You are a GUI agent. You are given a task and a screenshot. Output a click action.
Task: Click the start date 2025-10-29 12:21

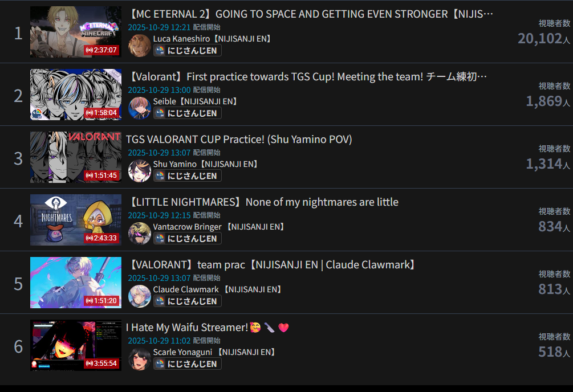click(159, 27)
